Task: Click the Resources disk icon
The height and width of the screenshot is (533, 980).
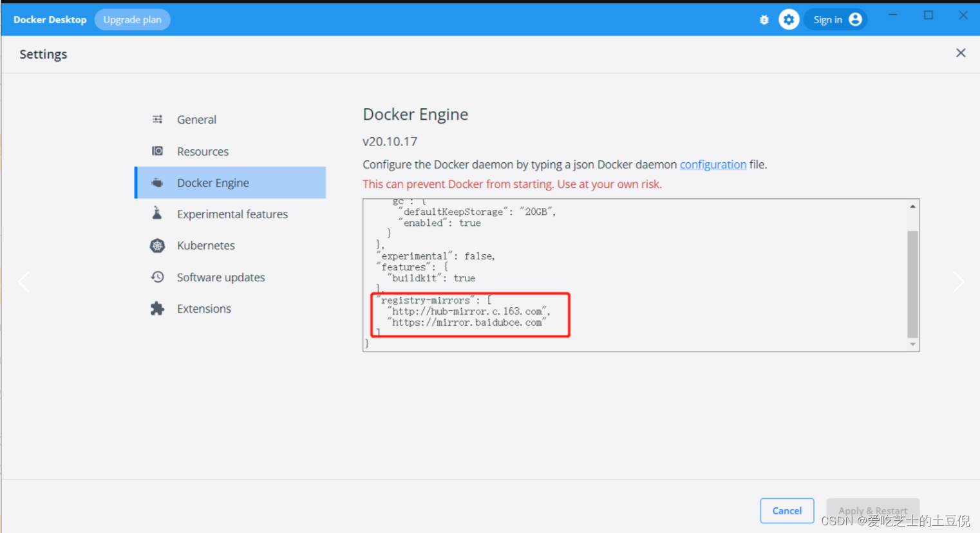Action: [157, 151]
